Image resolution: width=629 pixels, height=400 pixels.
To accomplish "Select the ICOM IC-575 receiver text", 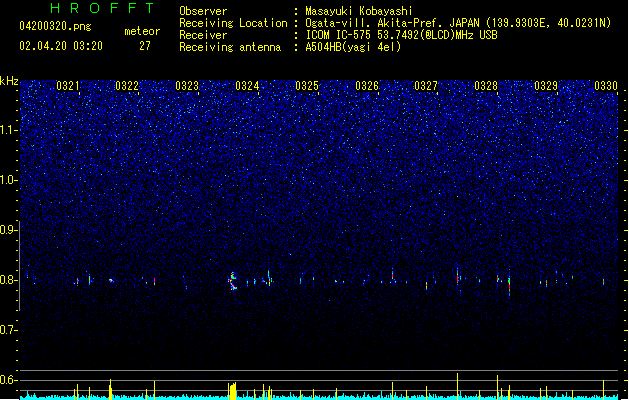I will (402, 35).
